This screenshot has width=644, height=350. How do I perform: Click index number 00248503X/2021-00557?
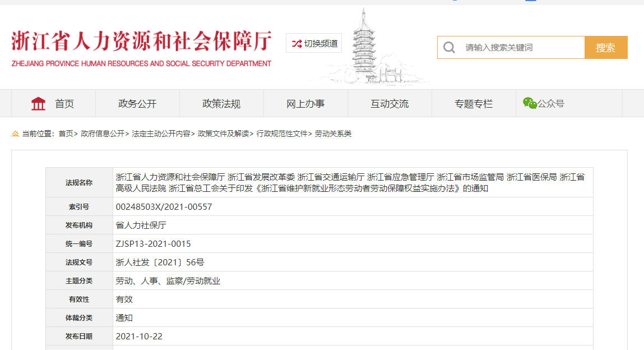pos(164,206)
